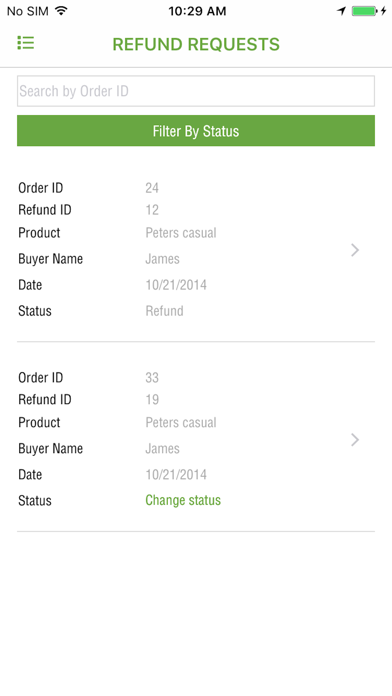Tap the date 10/21/2014 of order 33
This screenshot has height=696, width=392.
click(176, 475)
